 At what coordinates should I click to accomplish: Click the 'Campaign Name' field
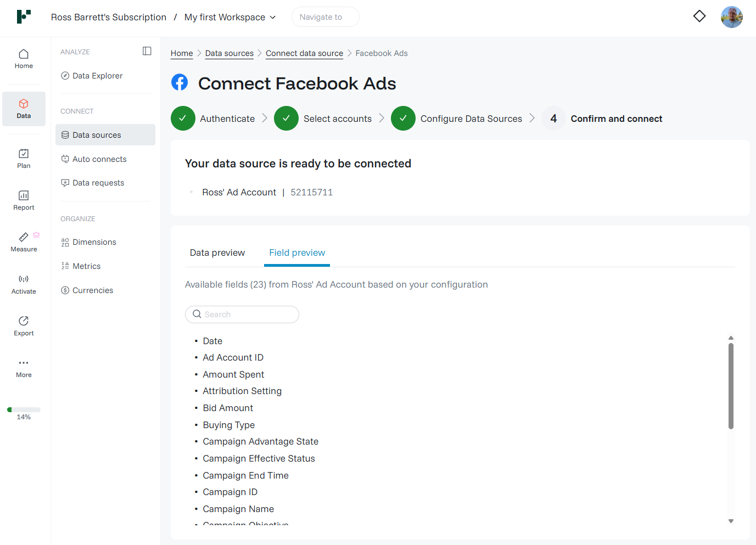point(238,509)
